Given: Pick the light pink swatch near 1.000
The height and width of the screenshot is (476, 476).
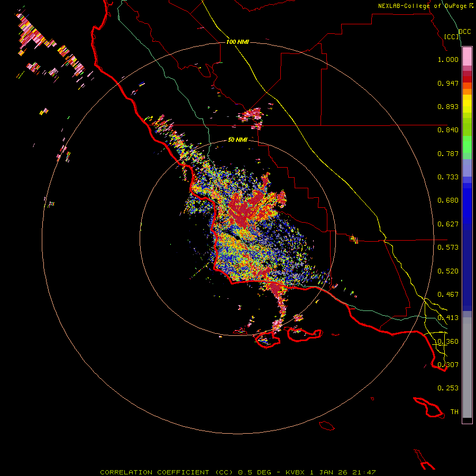Looking at the screenshot, I should point(467,57).
